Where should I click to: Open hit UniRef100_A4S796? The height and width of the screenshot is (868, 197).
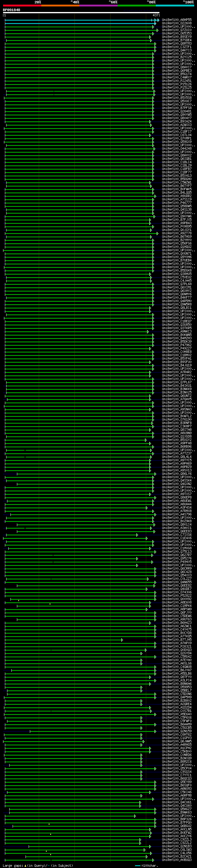point(177,514)
